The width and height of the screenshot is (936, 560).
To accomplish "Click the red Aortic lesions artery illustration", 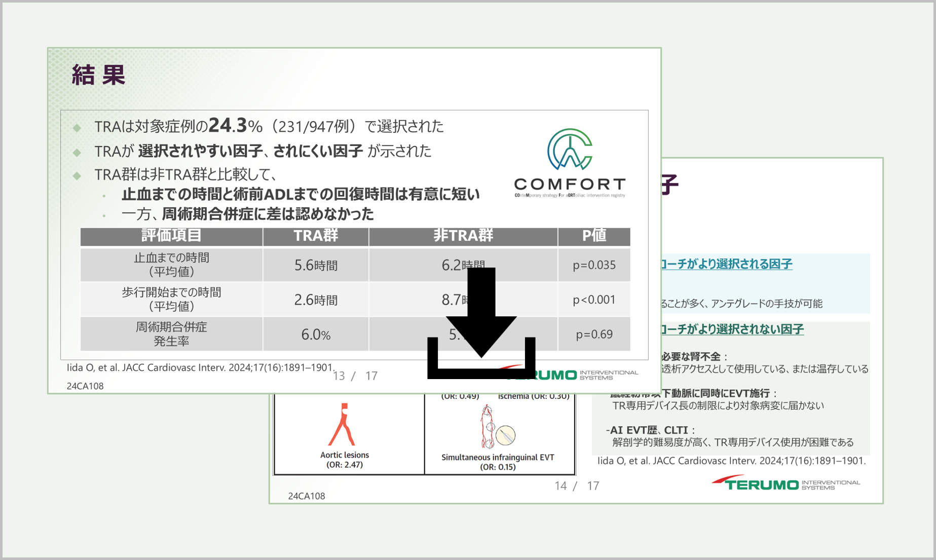I will (343, 425).
